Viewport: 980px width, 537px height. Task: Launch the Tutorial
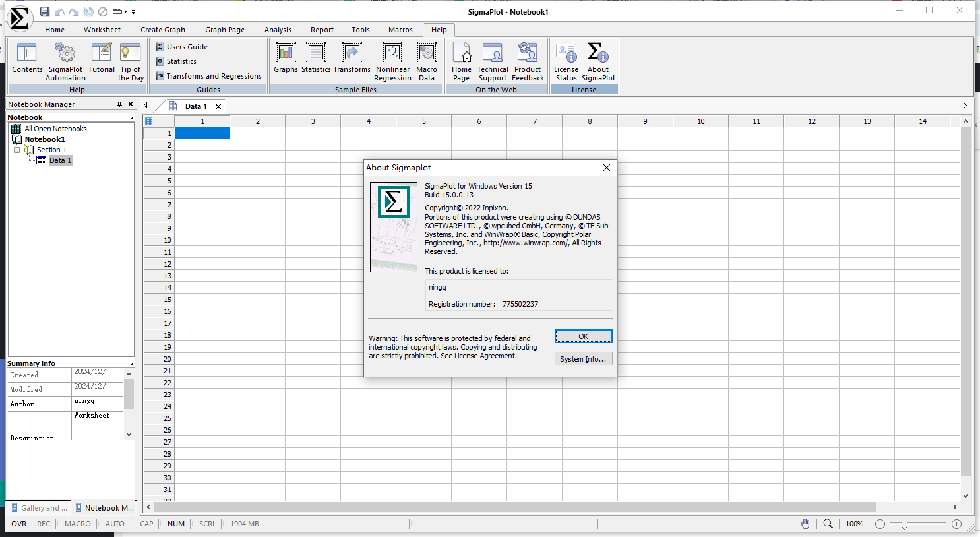102,58
